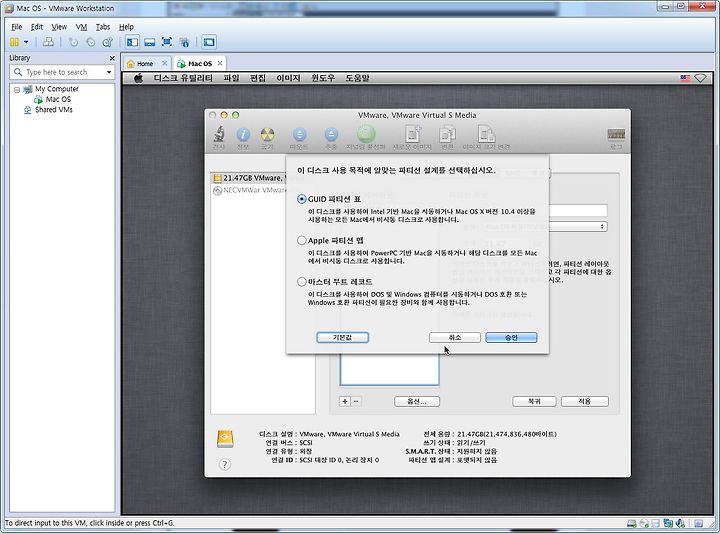Enter full screen mode toolbar icon
Screen dimensions: 720x533
(x=167, y=42)
